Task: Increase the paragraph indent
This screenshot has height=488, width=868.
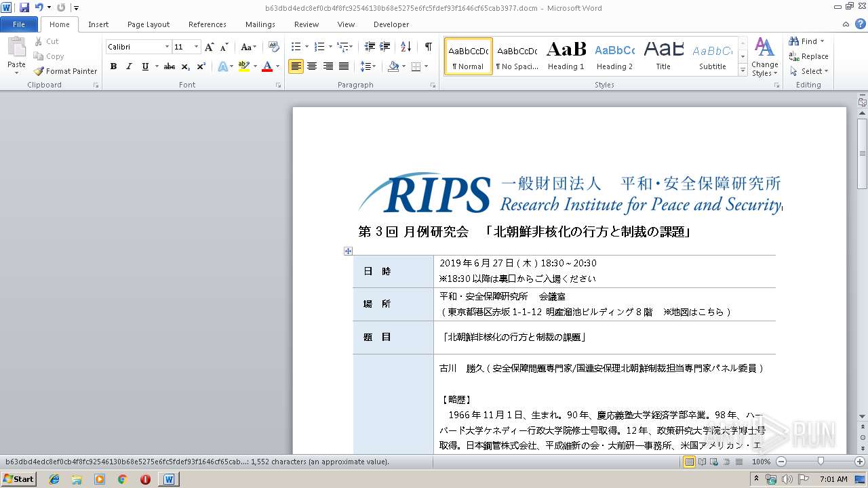Action: 384,47
